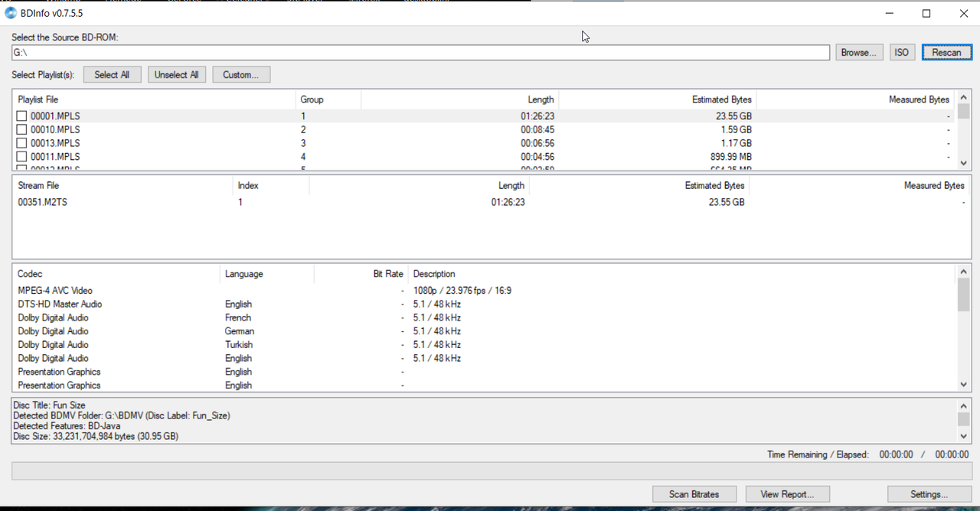This screenshot has width=980, height=511.
Task: Click the Disc Title: Fun Size line
Action: (x=50, y=405)
